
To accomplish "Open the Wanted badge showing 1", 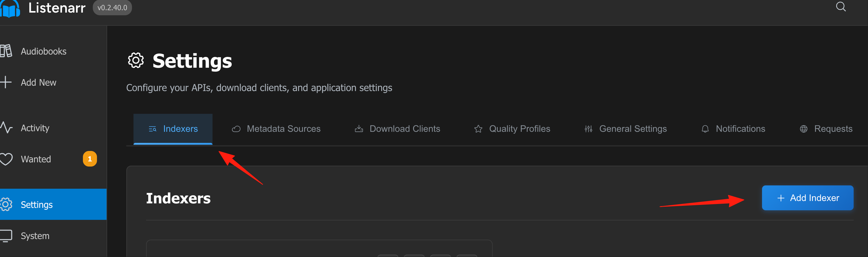I will click(x=89, y=159).
